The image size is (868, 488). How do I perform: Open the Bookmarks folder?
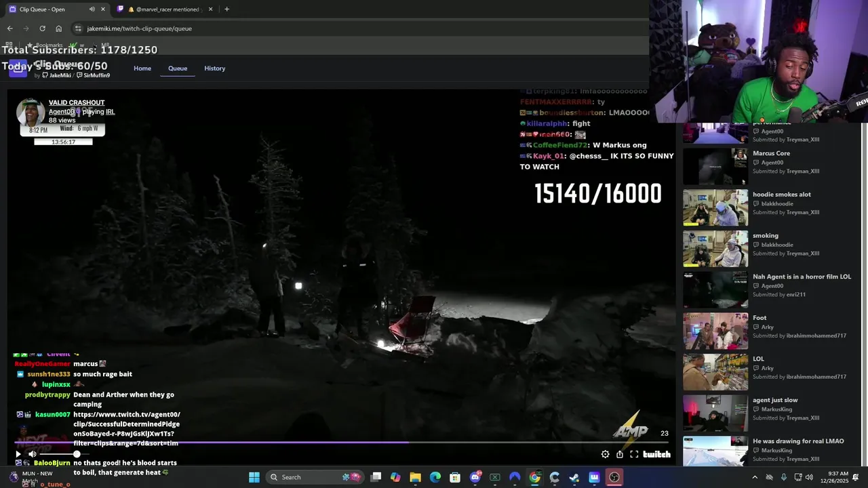tap(45, 45)
